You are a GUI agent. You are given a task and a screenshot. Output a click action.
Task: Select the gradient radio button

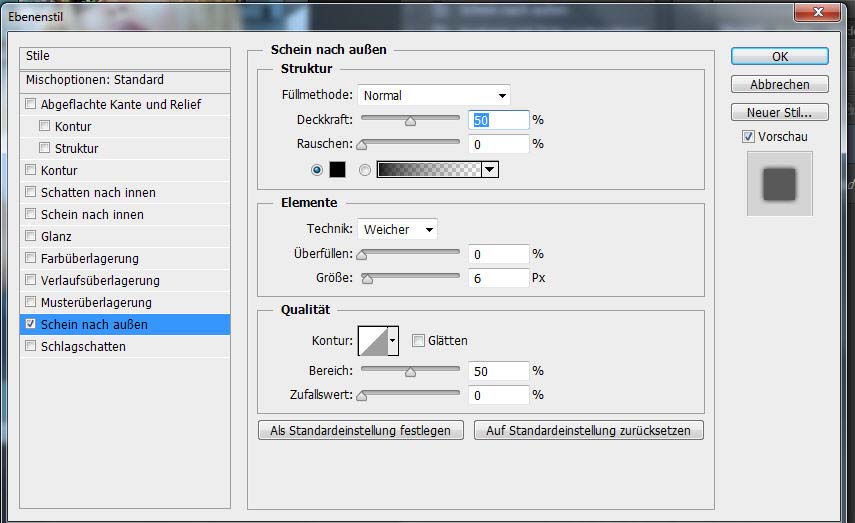(x=365, y=170)
